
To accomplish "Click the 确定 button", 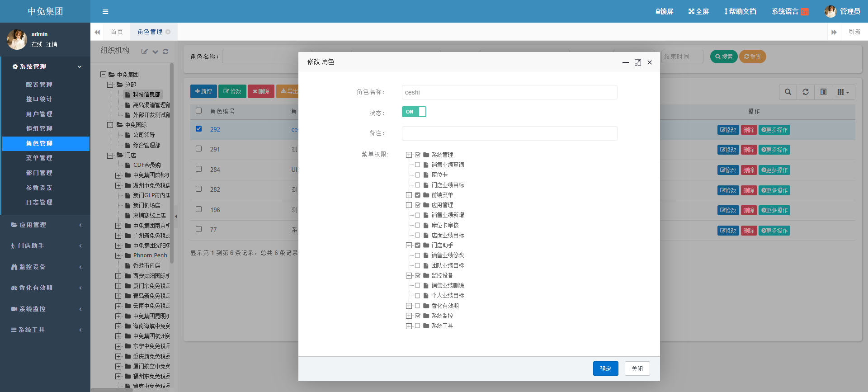I will [x=605, y=368].
